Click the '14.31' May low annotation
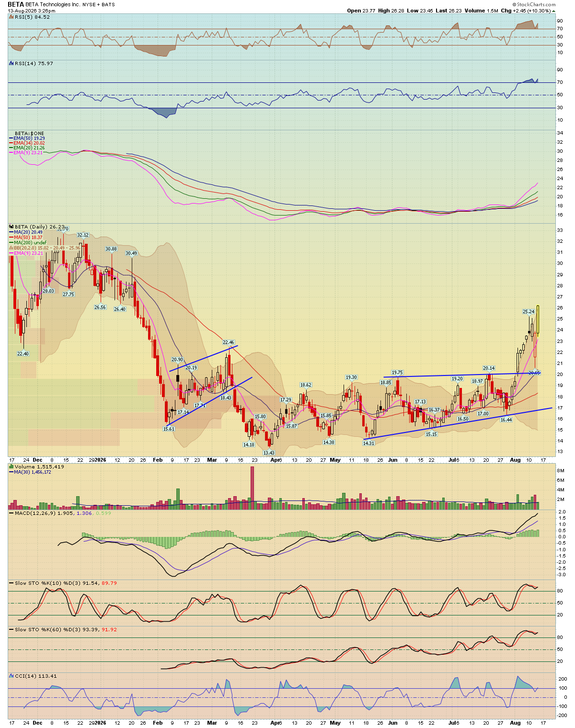Image resolution: width=575 pixels, height=728 pixels. pyautogui.click(x=368, y=443)
